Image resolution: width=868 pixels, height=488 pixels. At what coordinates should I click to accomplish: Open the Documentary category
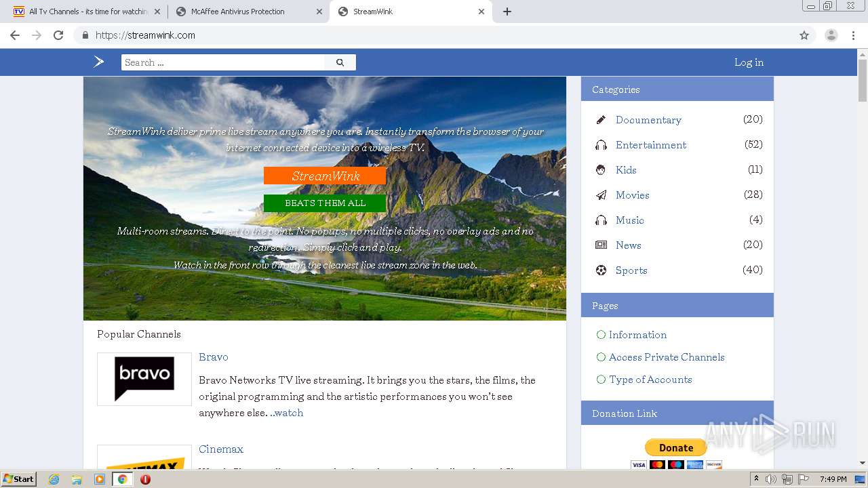(648, 120)
